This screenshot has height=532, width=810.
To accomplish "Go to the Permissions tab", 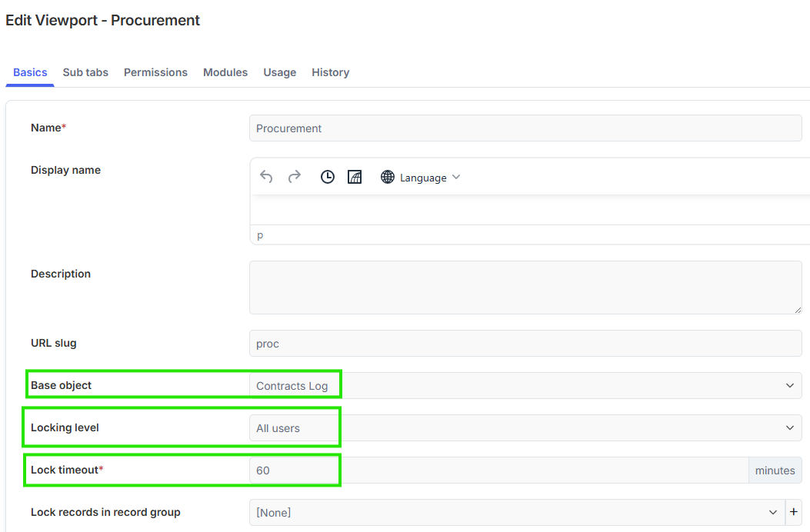I will coord(155,72).
